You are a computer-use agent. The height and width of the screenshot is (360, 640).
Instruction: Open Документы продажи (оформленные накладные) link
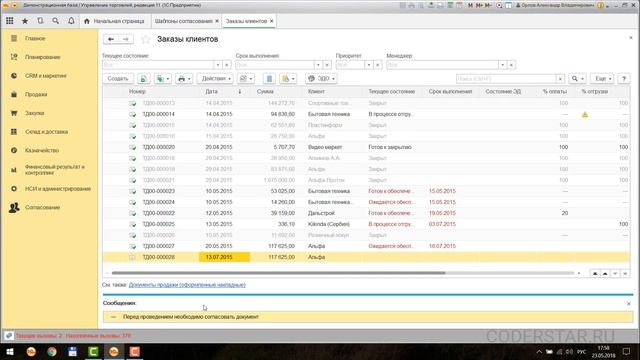[187, 285]
